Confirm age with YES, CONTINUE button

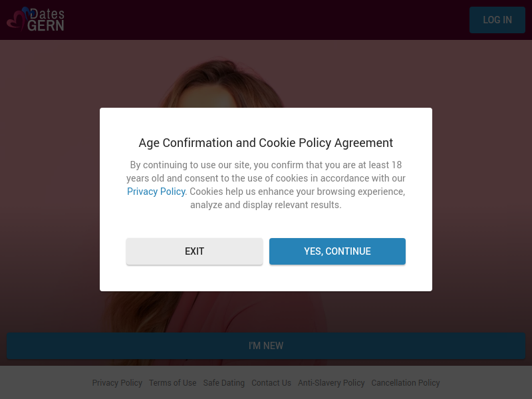pos(337,251)
